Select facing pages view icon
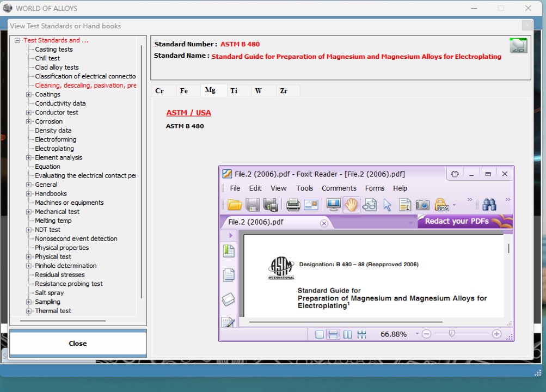 click(347, 334)
